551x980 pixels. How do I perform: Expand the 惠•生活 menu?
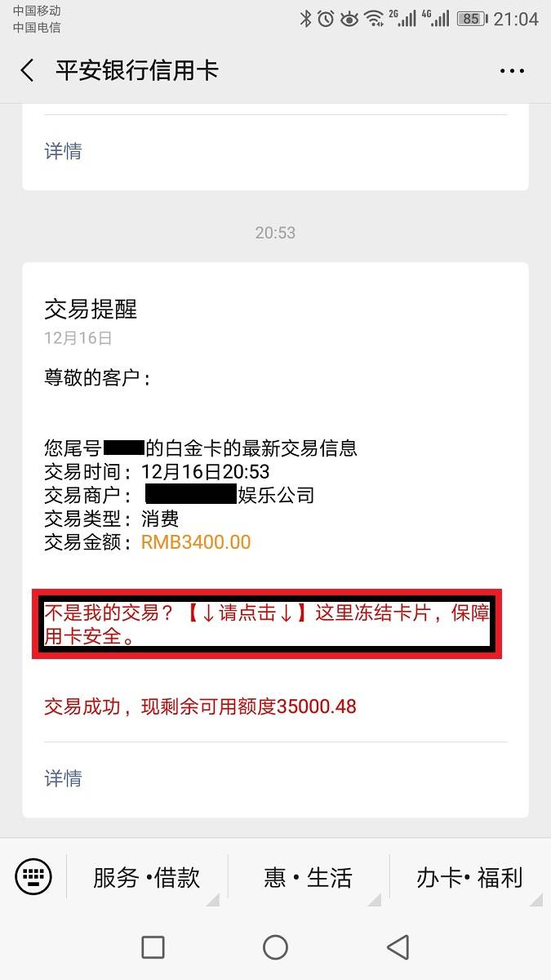coord(308,878)
